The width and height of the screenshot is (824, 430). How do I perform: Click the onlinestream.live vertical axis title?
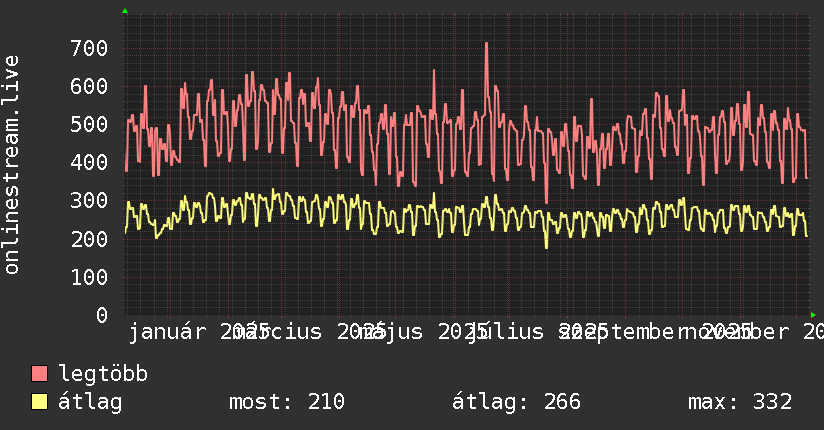pos(11,165)
